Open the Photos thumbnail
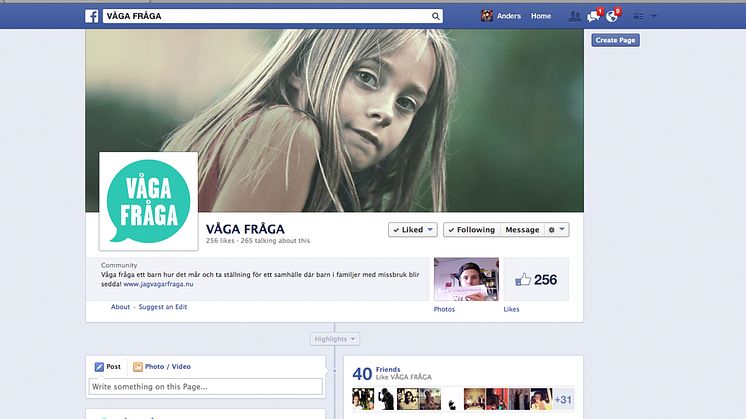The image size is (746, 419). click(x=465, y=279)
